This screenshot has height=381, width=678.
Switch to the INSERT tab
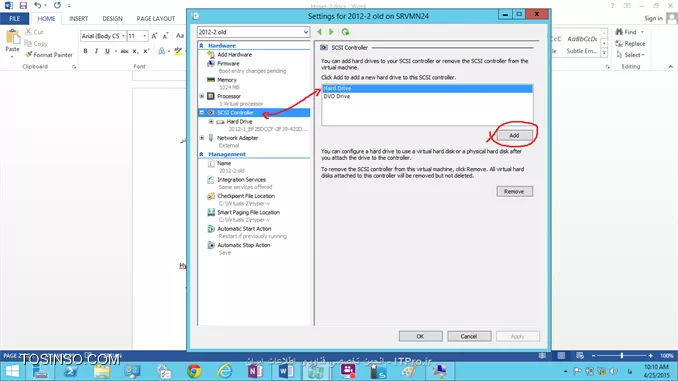pyautogui.click(x=78, y=19)
